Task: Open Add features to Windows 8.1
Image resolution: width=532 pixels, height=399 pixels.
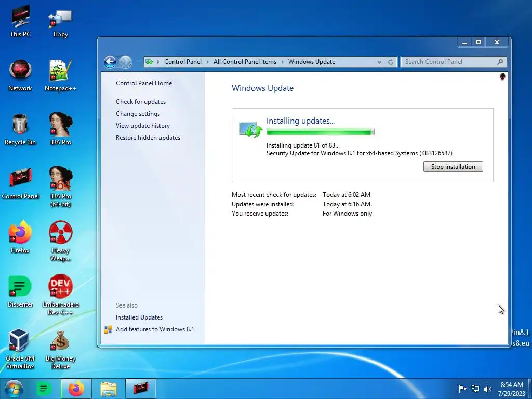Action: pos(155,329)
